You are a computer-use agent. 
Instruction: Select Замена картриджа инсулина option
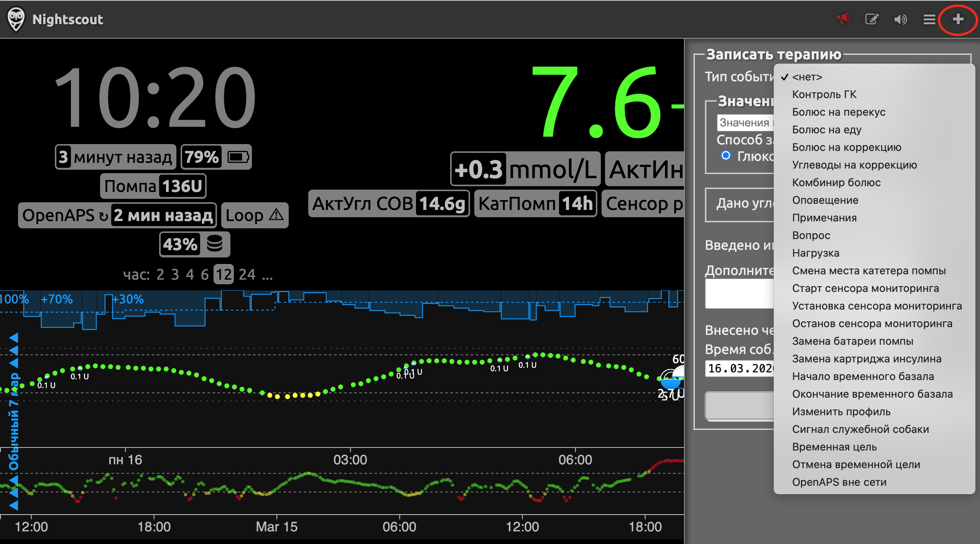click(x=874, y=359)
